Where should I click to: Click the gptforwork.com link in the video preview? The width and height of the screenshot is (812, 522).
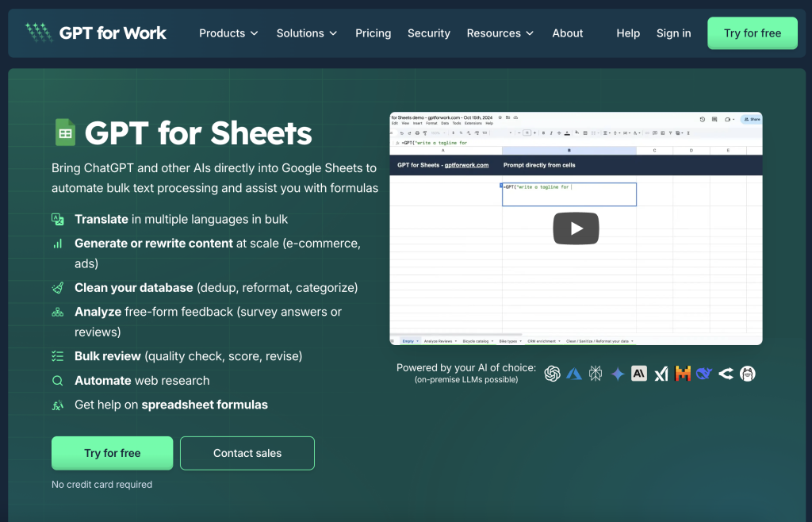[x=466, y=165]
